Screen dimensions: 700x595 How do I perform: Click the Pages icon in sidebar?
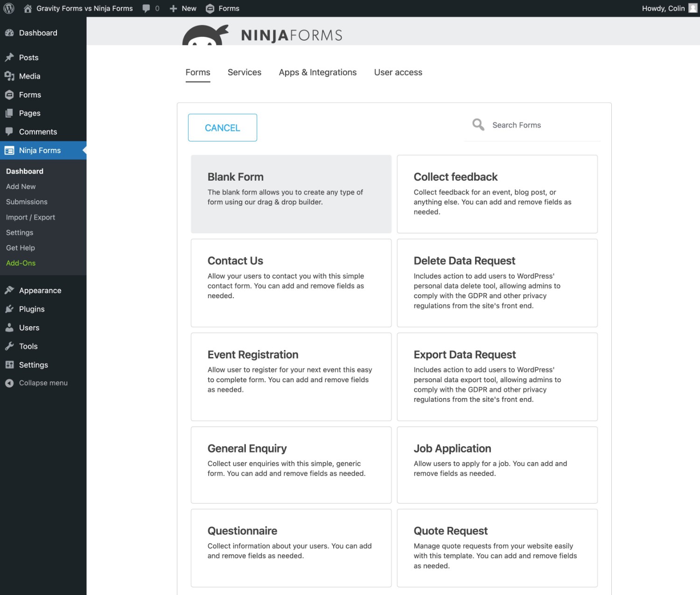9,113
